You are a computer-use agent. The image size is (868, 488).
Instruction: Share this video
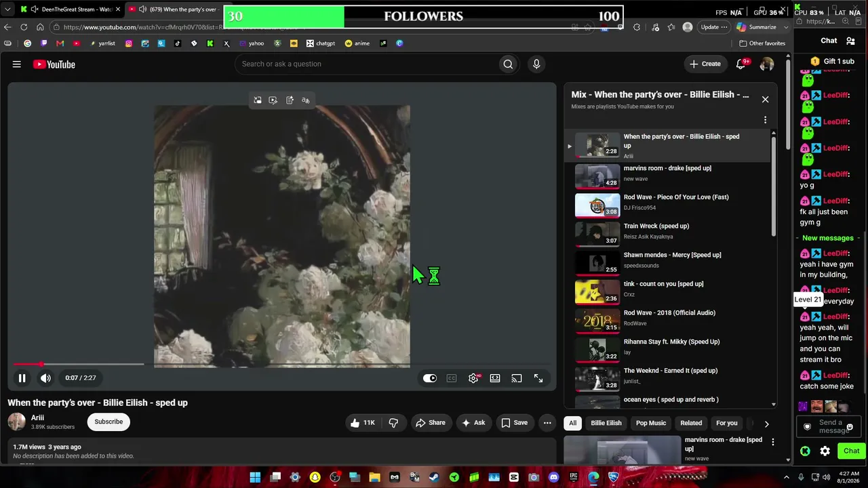pos(431,423)
